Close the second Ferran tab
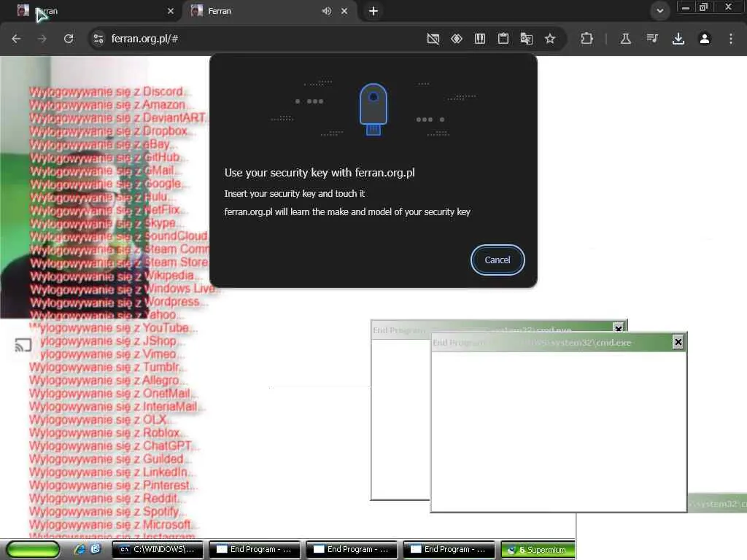The image size is (747, 560). pyautogui.click(x=344, y=11)
